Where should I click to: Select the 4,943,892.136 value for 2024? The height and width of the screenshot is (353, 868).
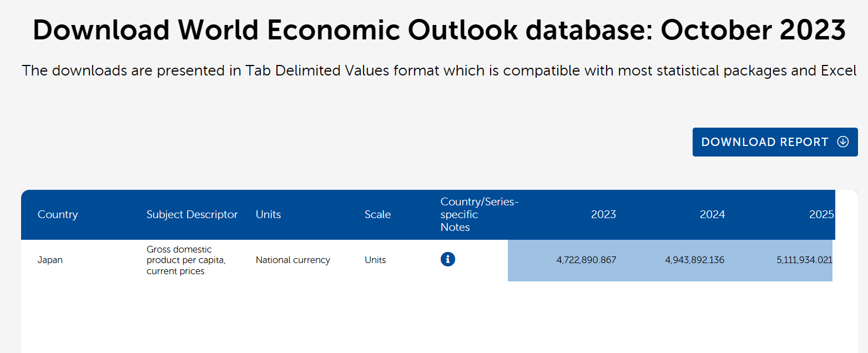coord(694,260)
